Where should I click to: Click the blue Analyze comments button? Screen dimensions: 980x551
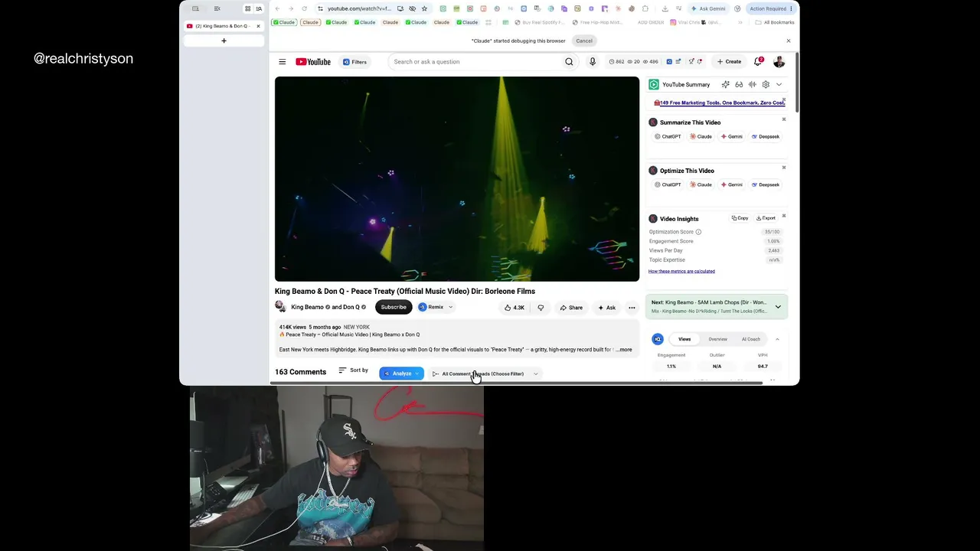(401, 373)
